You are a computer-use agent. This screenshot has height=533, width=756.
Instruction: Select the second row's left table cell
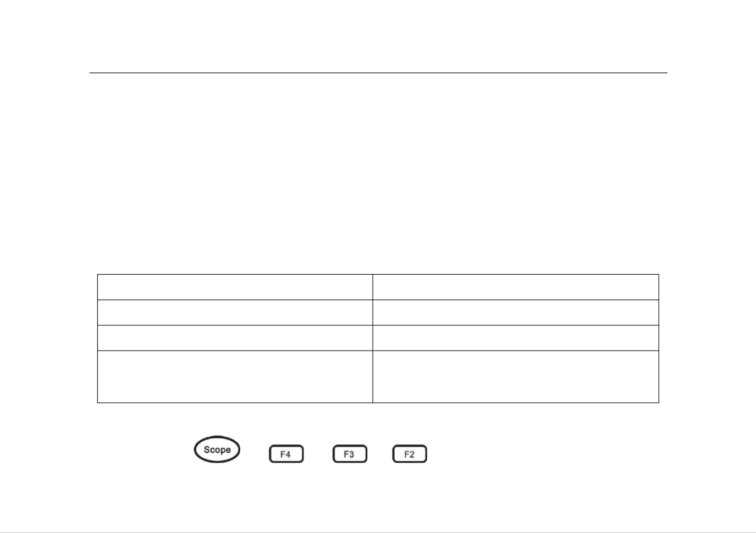(235, 312)
